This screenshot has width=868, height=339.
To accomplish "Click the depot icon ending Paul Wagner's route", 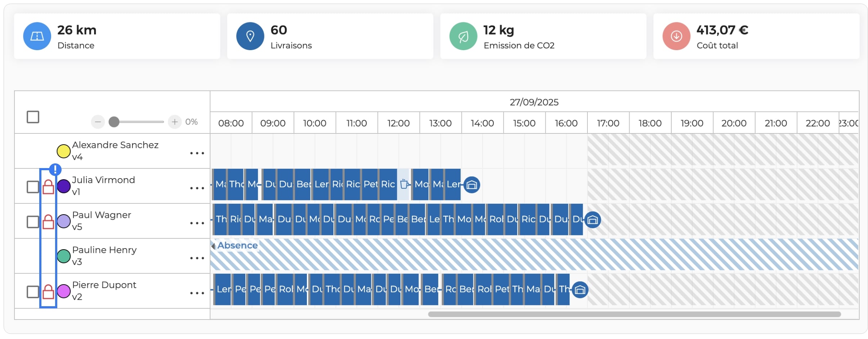I will pyautogui.click(x=592, y=220).
